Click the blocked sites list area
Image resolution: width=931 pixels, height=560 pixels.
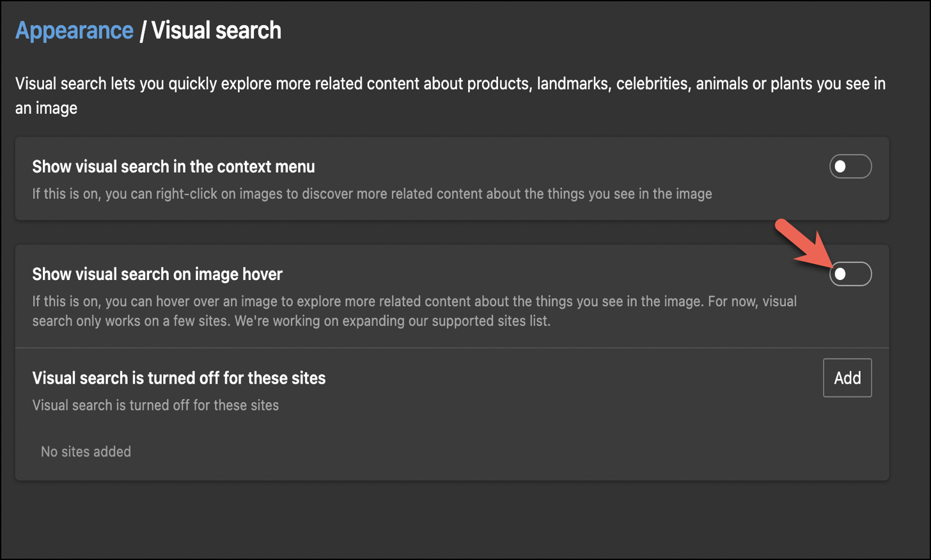(448, 451)
